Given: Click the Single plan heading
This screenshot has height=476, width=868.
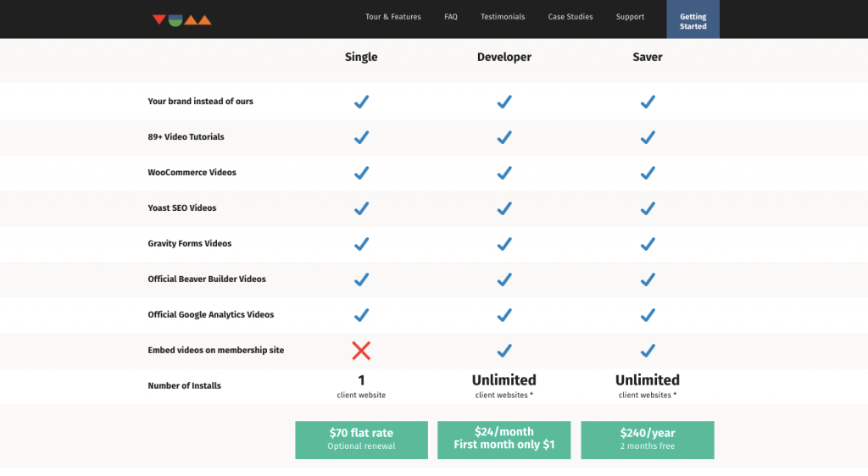Looking at the screenshot, I should pos(361,57).
